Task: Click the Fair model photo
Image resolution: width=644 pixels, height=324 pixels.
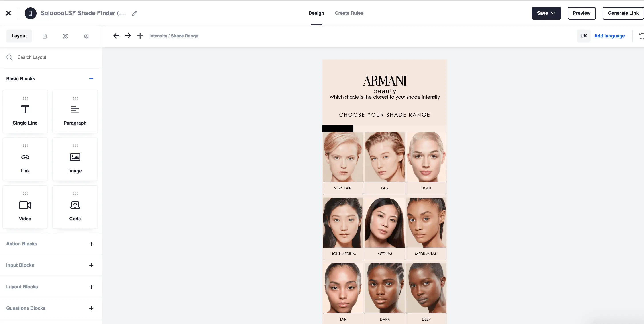Action: point(385,157)
